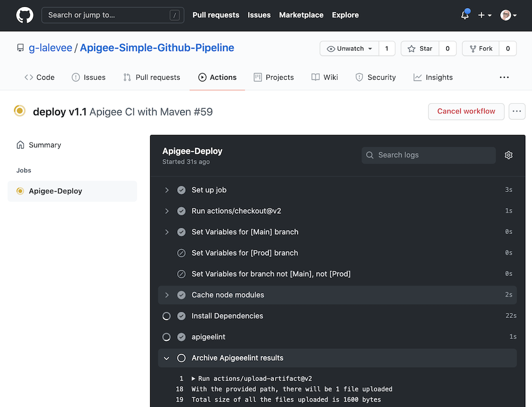Click log line 18 number
This screenshot has width=532, height=407.
179,389
